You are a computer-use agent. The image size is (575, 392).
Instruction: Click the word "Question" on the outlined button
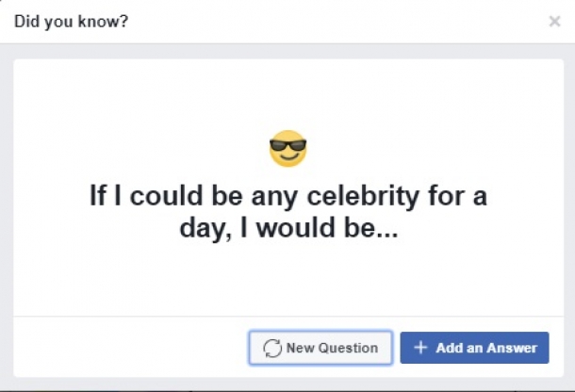(x=347, y=348)
